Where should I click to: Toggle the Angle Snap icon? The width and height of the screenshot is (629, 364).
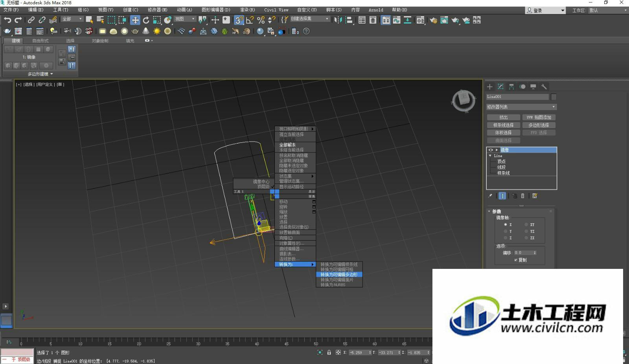250,20
